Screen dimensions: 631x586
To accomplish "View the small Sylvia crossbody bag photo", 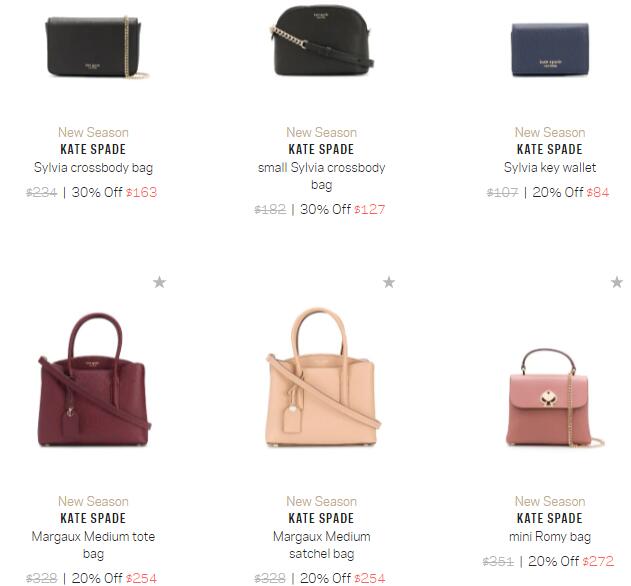I will pyautogui.click(x=322, y=41).
